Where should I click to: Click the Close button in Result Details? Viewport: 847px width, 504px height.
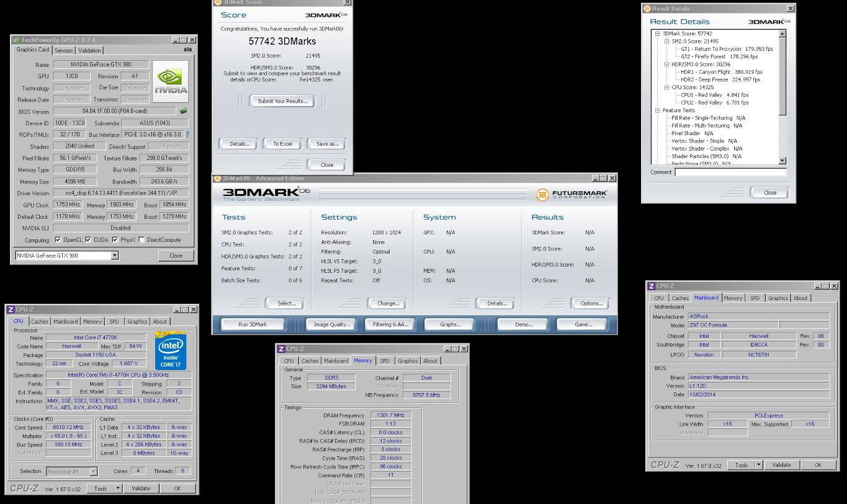[770, 192]
